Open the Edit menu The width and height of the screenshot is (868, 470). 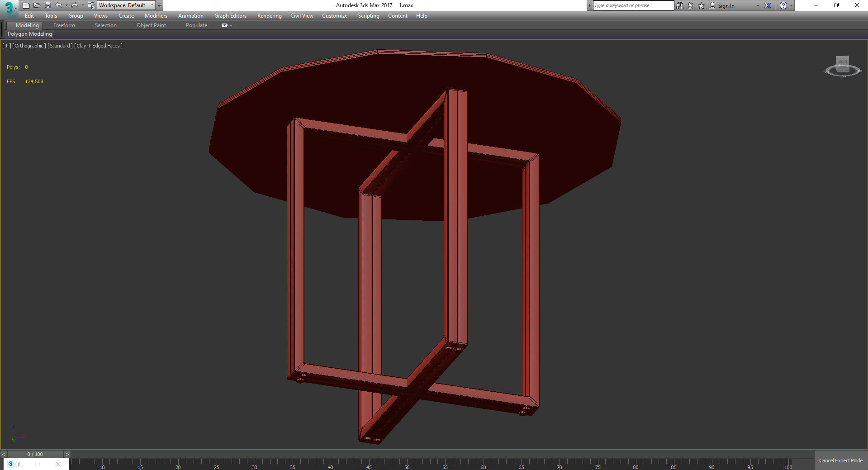click(x=29, y=16)
